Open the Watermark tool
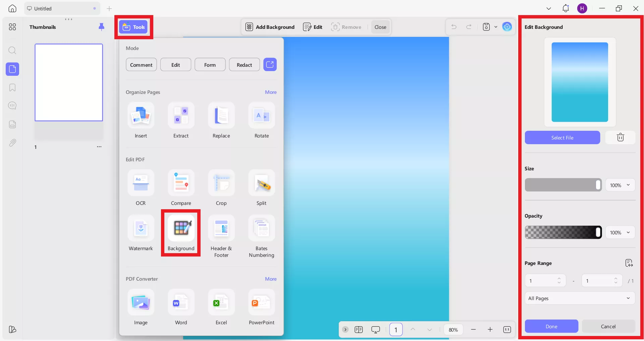Image resolution: width=644 pixels, height=341 pixels. pyautogui.click(x=141, y=233)
